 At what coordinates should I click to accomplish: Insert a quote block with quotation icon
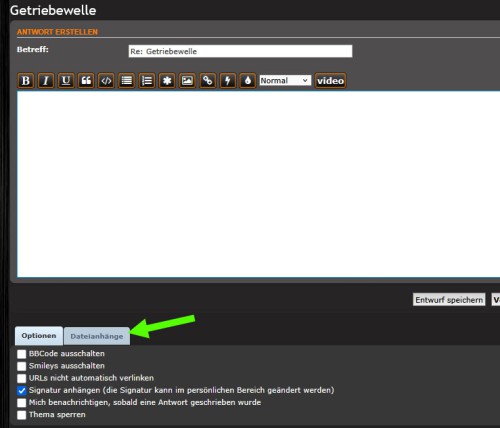point(86,81)
